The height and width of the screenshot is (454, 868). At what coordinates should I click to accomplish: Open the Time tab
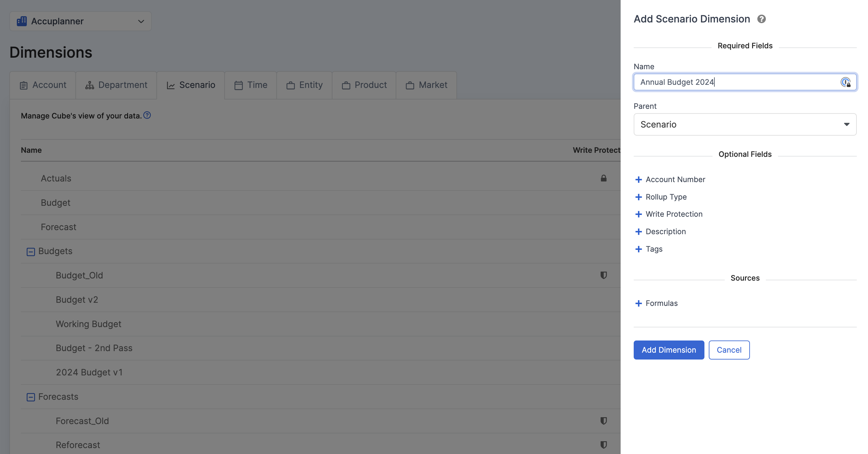251,85
